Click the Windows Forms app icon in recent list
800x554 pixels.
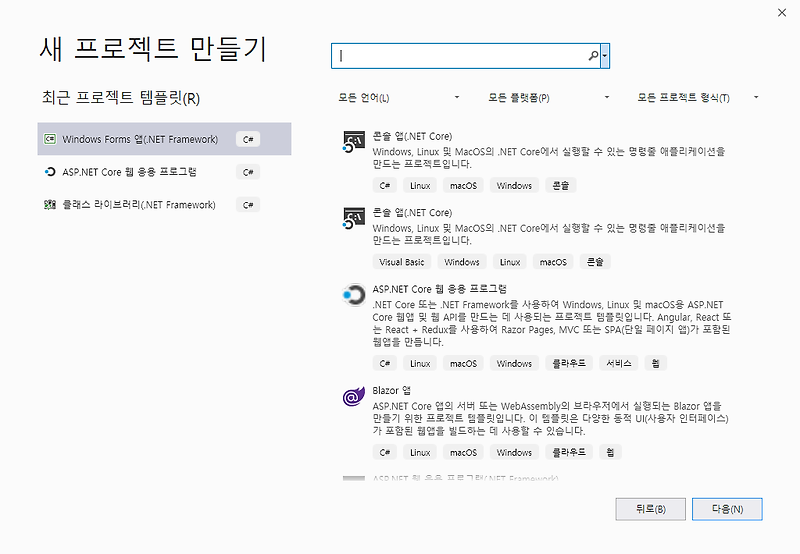[x=50, y=139]
